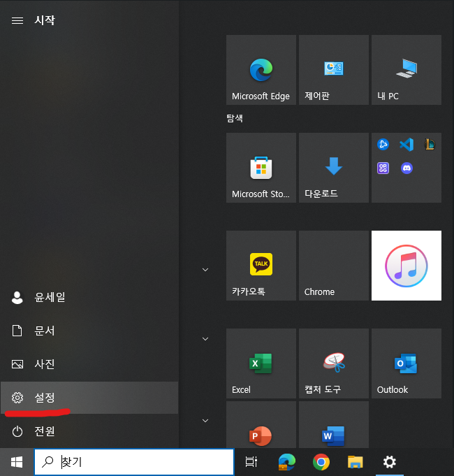Open Task View on the taskbar
Image resolution: width=454 pixels, height=476 pixels.
251,462
